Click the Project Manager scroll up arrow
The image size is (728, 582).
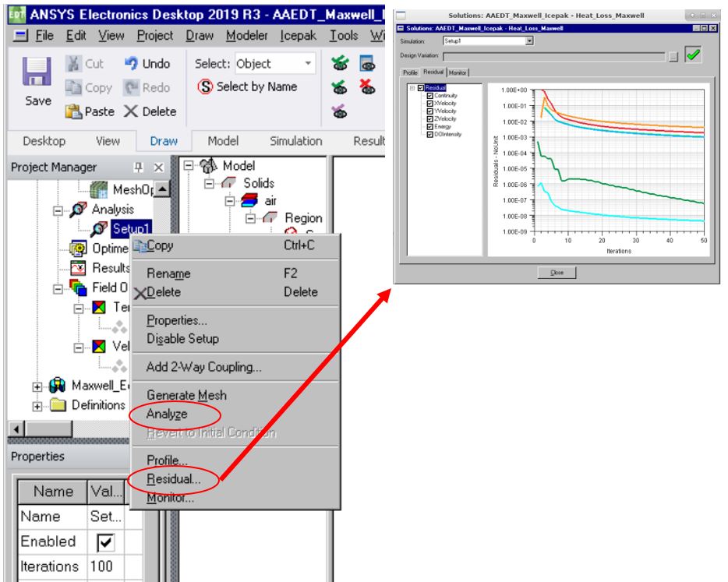click(162, 189)
